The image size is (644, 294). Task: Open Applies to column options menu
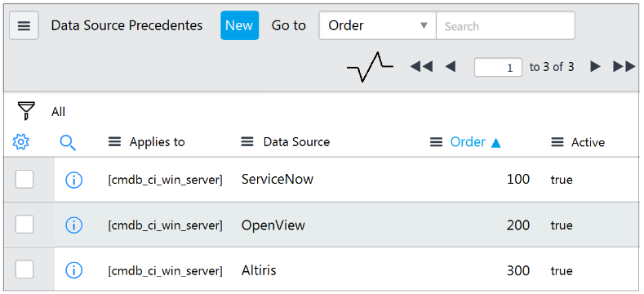pos(114,142)
